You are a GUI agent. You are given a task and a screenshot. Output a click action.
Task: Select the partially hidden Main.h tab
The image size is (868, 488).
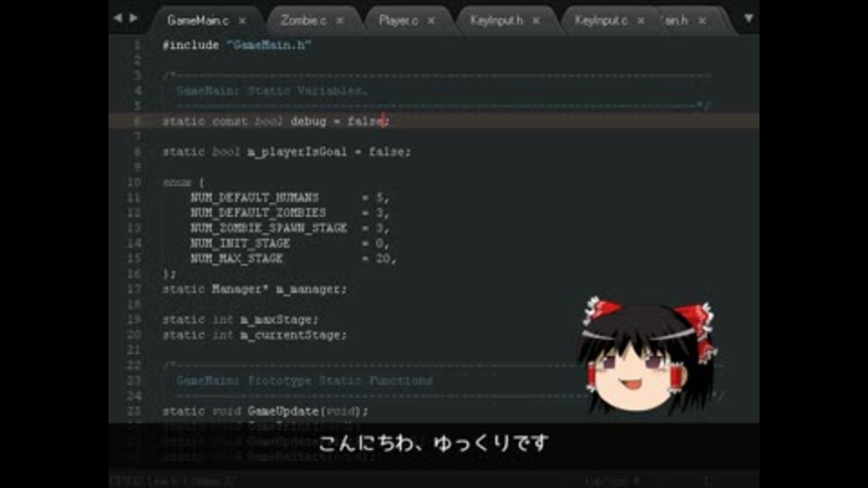pyautogui.click(x=675, y=21)
